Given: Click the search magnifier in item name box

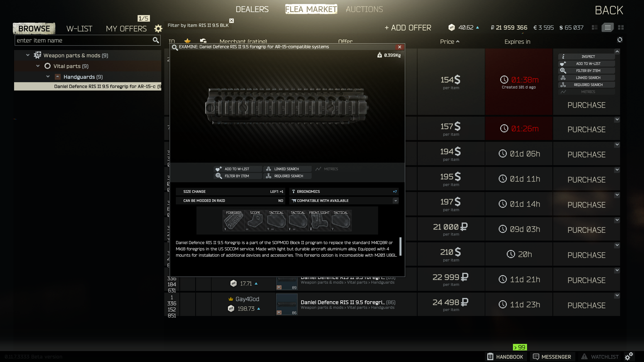Looking at the screenshot, I should pos(156,40).
